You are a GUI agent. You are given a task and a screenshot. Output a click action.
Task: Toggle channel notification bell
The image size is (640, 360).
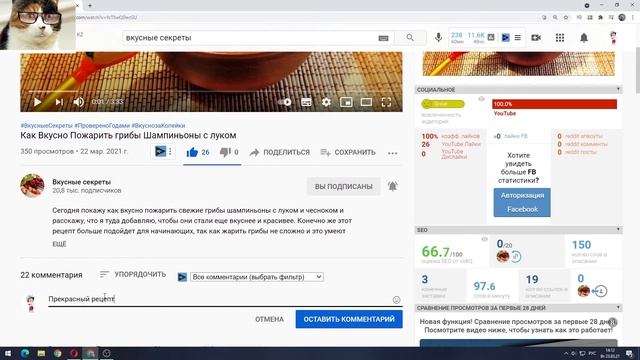click(x=393, y=187)
